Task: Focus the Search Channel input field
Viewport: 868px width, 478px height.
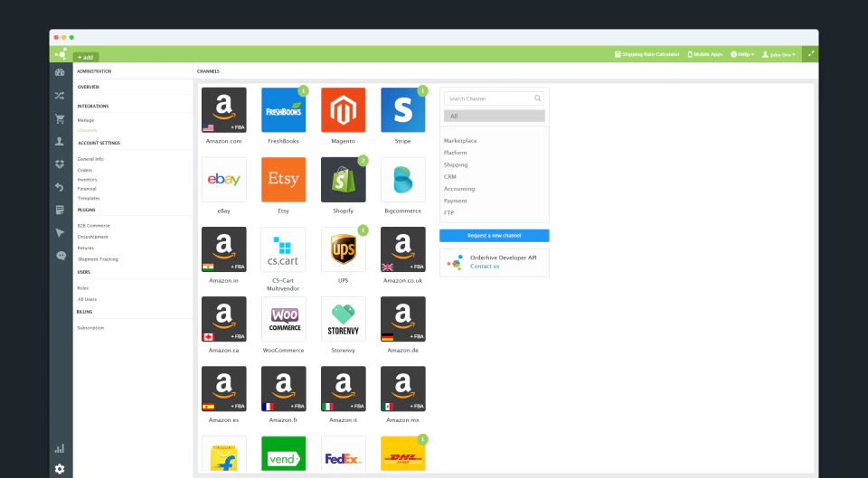Action: 494,98
